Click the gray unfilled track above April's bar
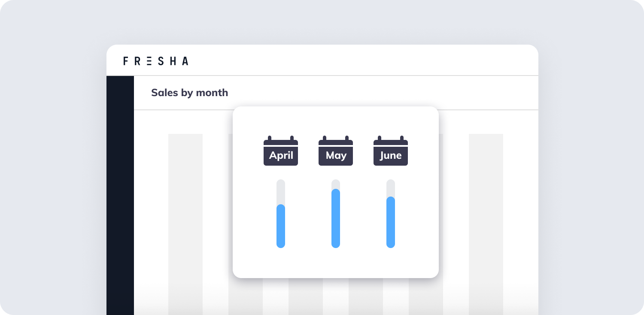The width and height of the screenshot is (644, 315). click(x=281, y=192)
